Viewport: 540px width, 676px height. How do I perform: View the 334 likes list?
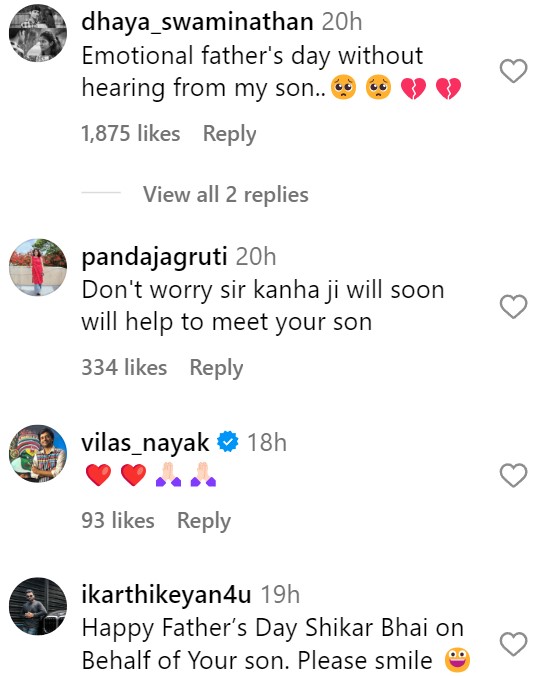click(124, 367)
